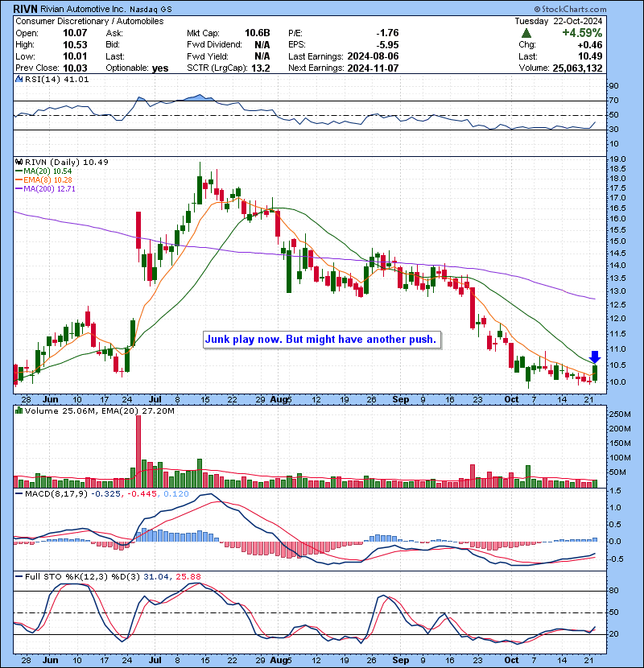Click the 250M volume axis label
Screen dimensions: 644x668
click(x=620, y=414)
